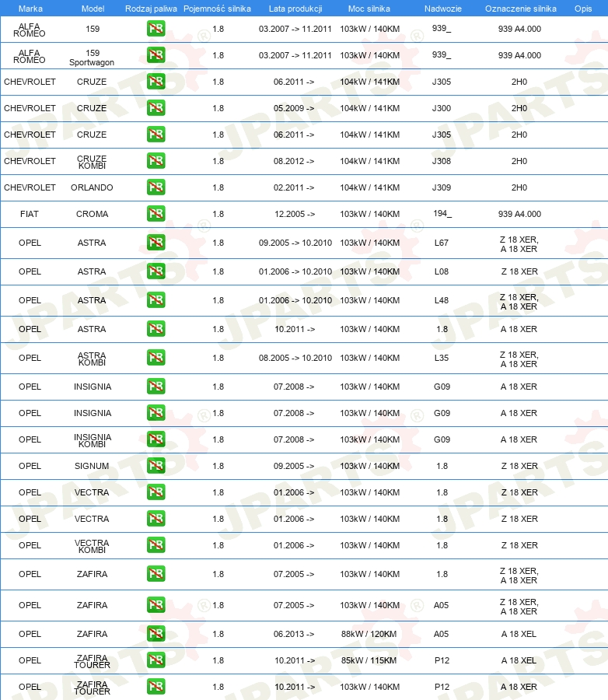Click the fuel icon for Alfa Romeo 159 Sportwagon
Image resolution: width=608 pixels, height=700 pixels.
coord(155,55)
